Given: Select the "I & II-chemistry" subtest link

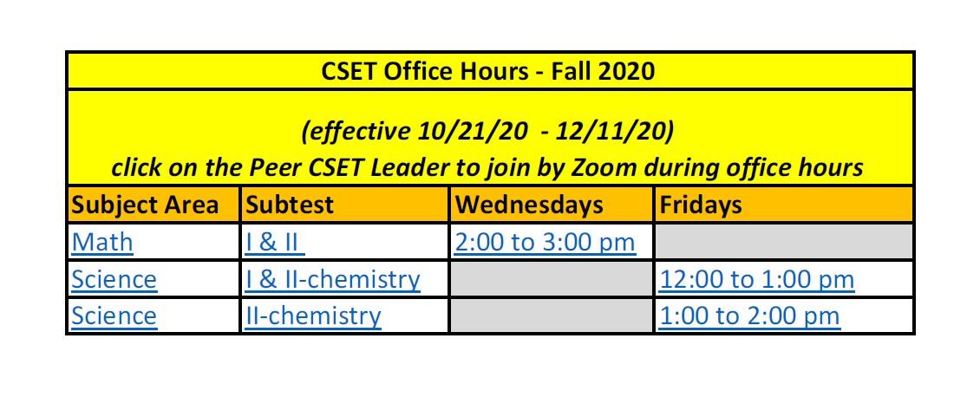Looking at the screenshot, I should [333, 279].
